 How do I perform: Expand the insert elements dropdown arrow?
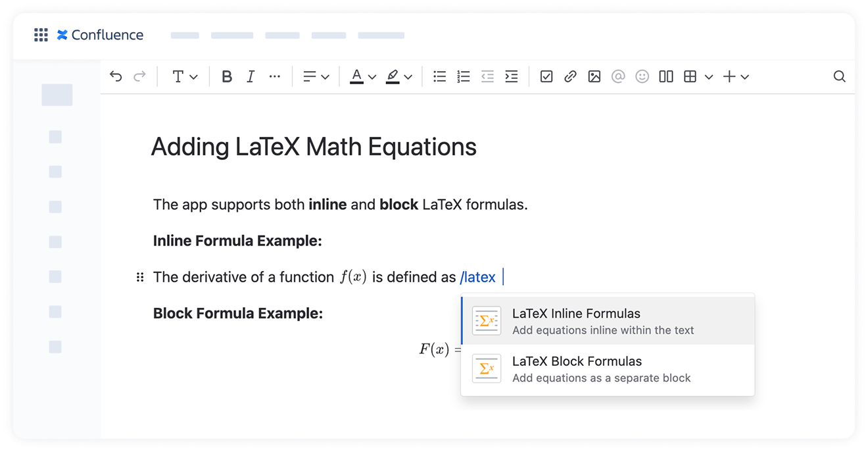click(x=745, y=77)
